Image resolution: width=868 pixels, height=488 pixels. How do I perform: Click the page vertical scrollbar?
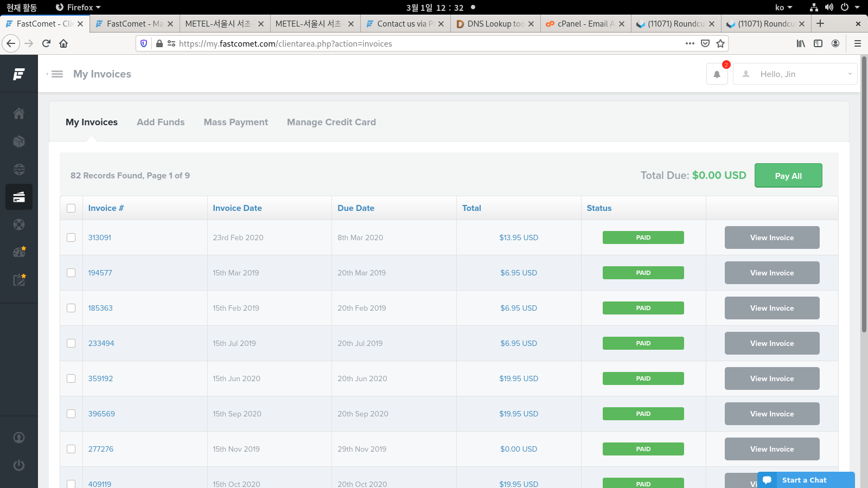click(864, 217)
